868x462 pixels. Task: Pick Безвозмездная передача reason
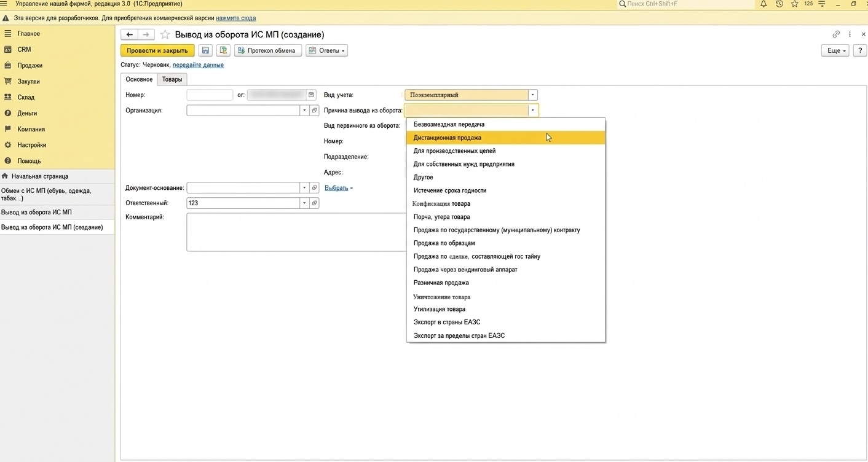tap(506, 124)
